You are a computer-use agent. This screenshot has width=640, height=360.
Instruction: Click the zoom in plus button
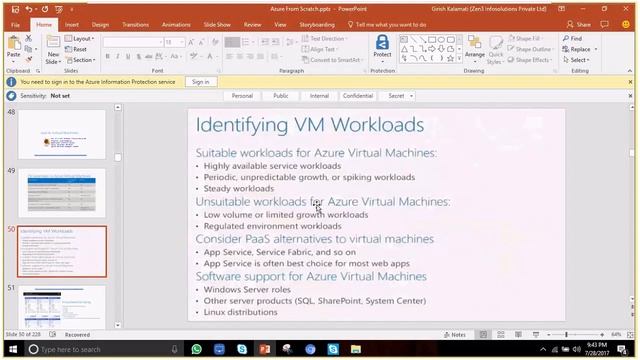tap(602, 335)
